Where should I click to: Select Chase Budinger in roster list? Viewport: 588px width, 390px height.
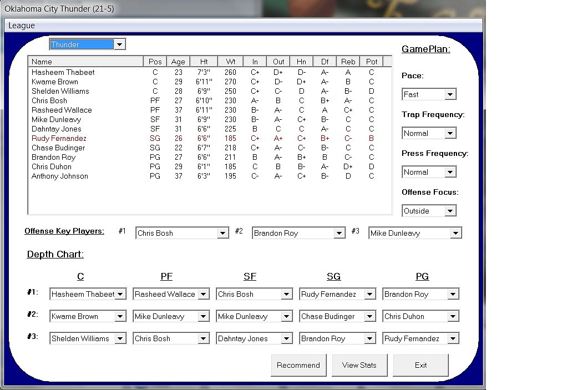210,148
